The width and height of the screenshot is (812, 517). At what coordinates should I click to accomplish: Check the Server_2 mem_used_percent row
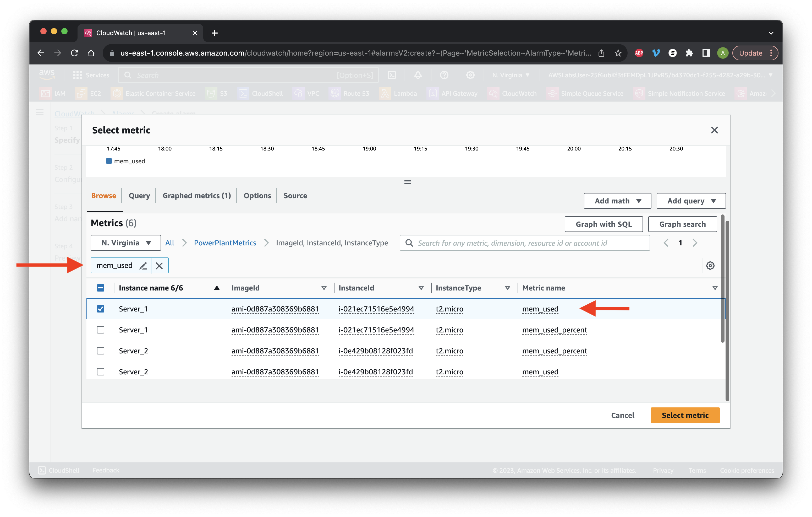point(101,351)
